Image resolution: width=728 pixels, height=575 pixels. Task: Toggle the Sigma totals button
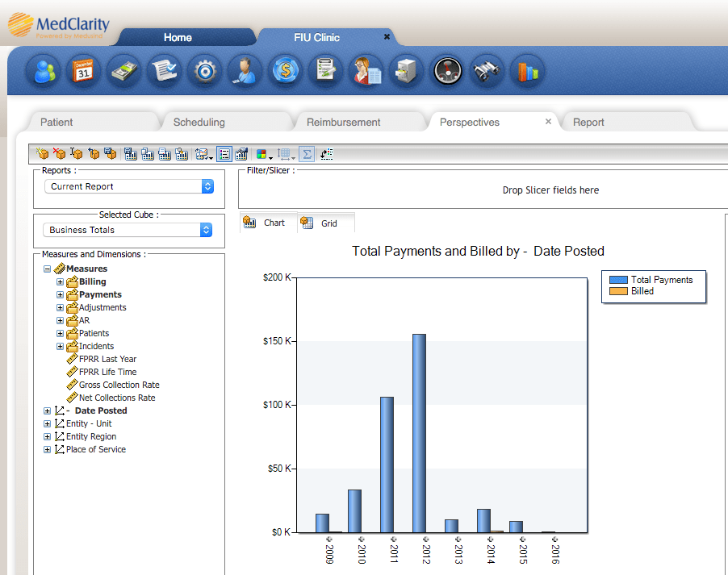307,154
